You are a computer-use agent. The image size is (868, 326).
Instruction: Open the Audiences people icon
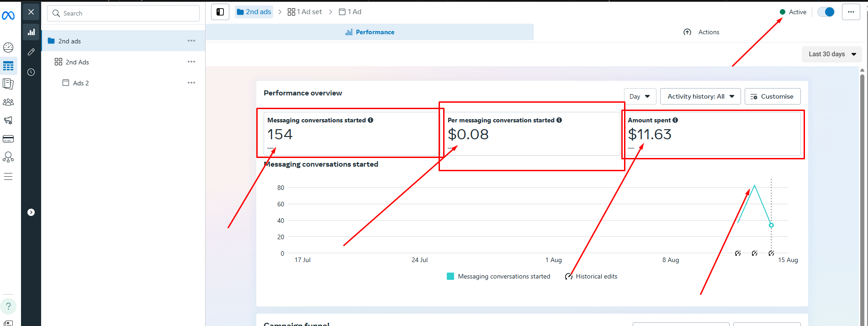click(x=8, y=102)
